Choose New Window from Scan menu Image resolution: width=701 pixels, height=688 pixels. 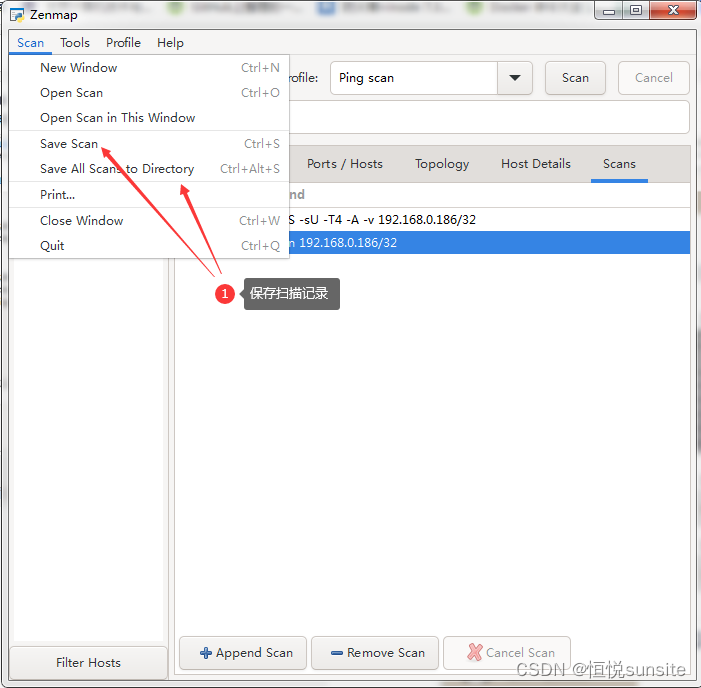point(149,68)
